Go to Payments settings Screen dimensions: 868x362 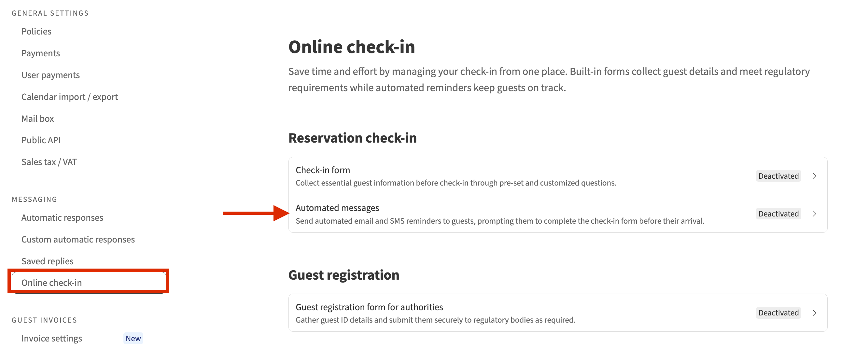[40, 53]
